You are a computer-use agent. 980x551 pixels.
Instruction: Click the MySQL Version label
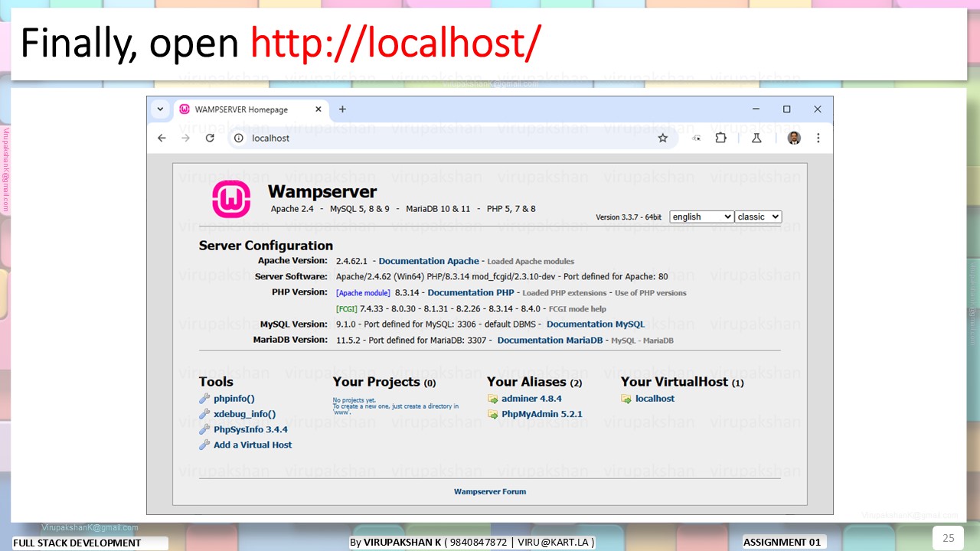pyautogui.click(x=293, y=324)
